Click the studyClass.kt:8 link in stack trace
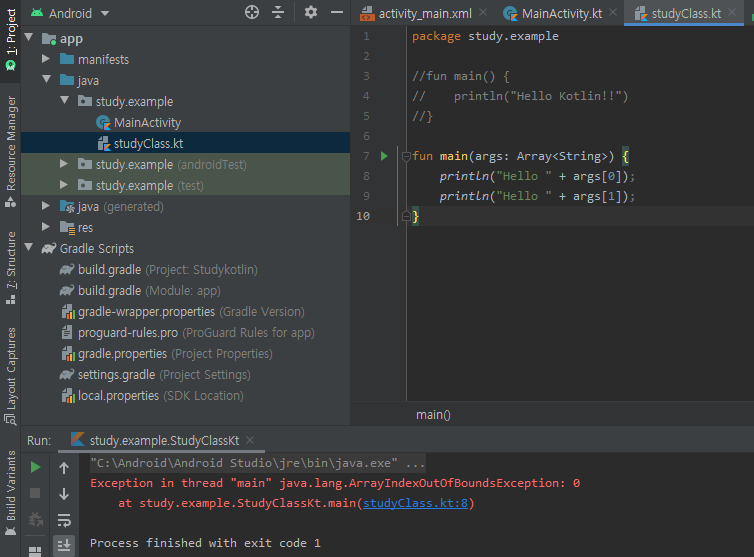The width and height of the screenshot is (754, 557). click(x=417, y=503)
